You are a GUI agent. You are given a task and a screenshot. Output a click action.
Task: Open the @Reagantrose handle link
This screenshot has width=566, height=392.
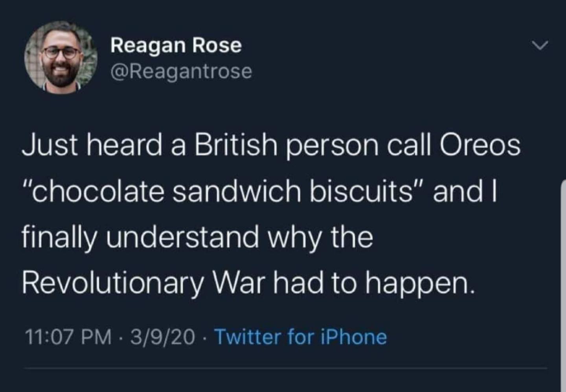181,71
